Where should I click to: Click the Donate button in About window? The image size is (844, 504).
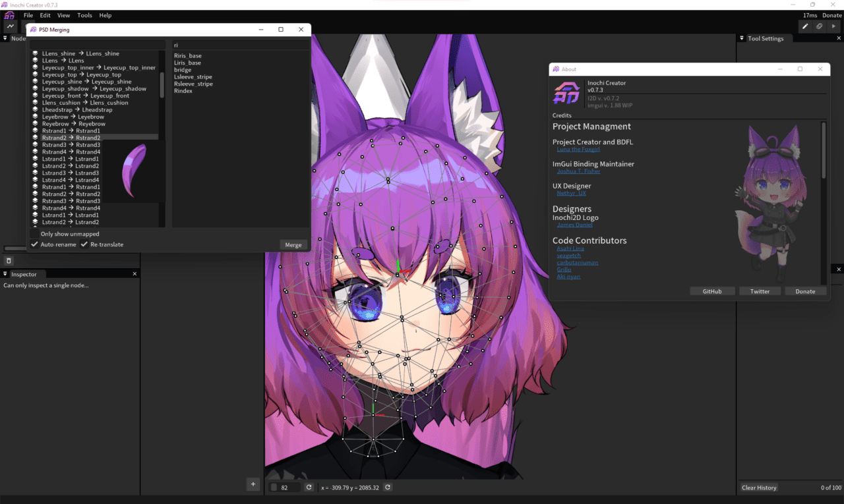(806, 291)
